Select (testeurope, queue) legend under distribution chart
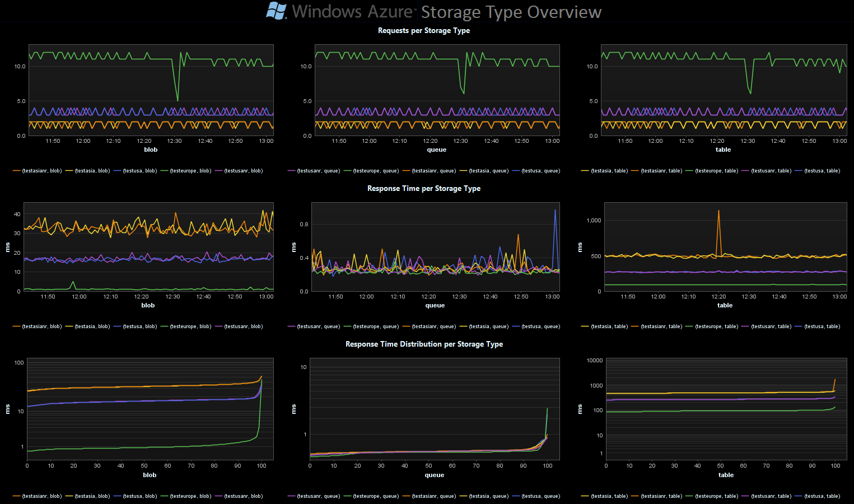The width and height of the screenshot is (854, 504). (371, 496)
